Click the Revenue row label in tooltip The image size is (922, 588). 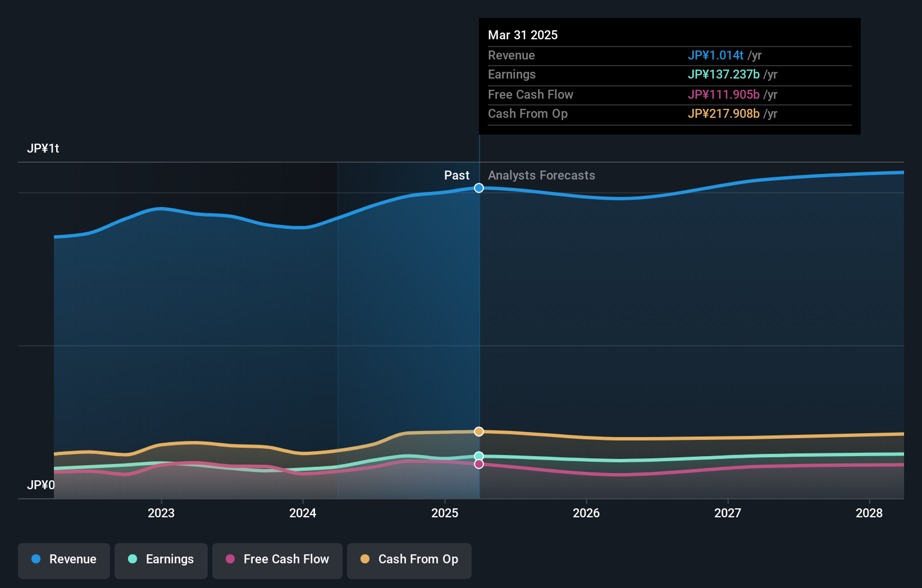pyautogui.click(x=512, y=55)
